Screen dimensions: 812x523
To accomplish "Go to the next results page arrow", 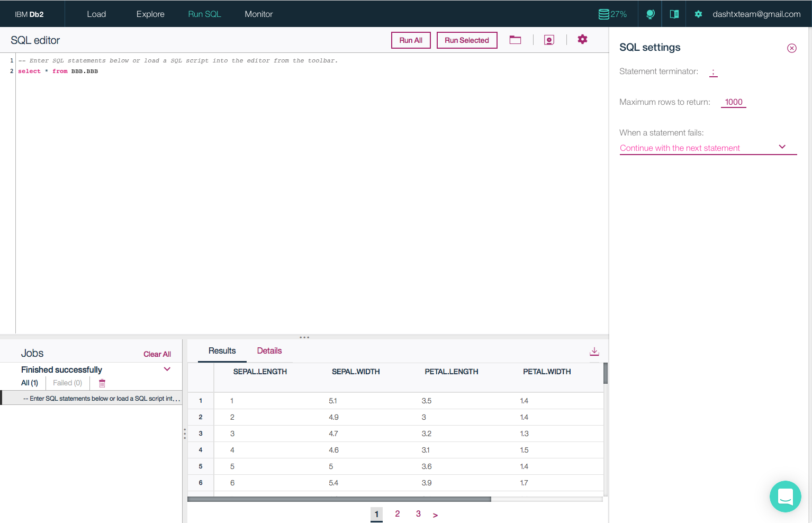I will point(435,515).
